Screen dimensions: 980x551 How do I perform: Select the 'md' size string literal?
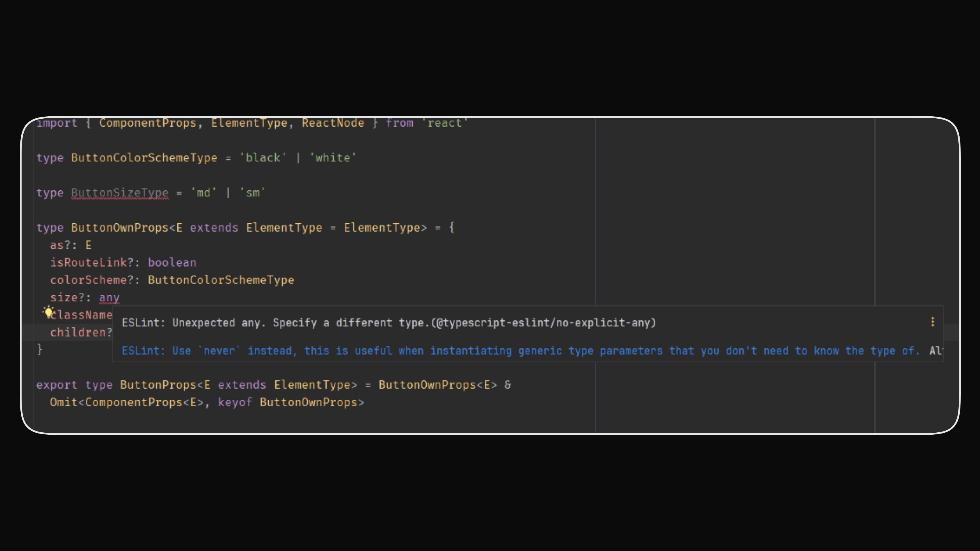tap(203, 192)
